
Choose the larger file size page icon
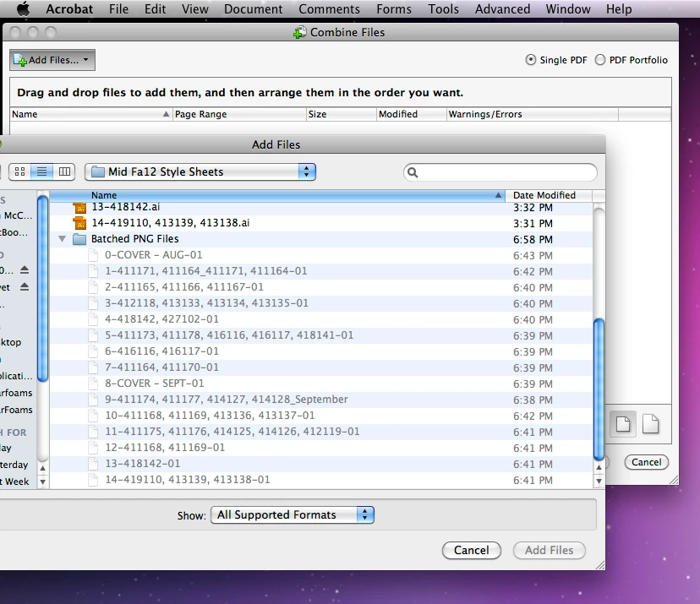(x=650, y=424)
